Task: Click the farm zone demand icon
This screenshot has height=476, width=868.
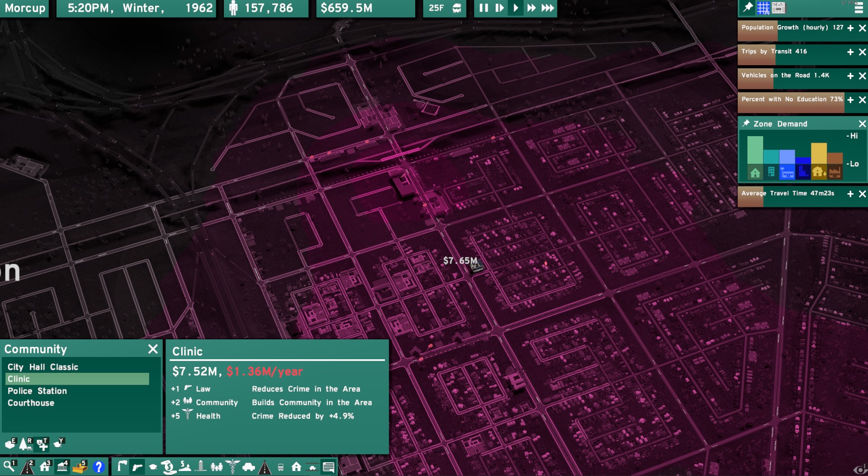Action: click(x=819, y=172)
